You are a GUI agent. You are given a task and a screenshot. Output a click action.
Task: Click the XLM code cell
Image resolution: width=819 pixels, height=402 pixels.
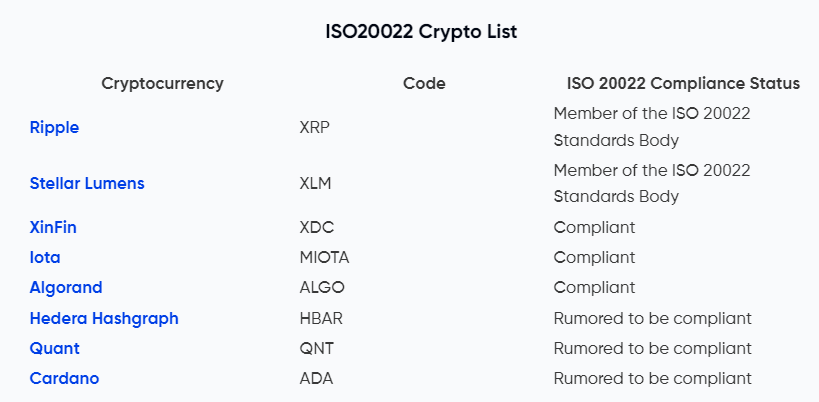[x=315, y=183]
